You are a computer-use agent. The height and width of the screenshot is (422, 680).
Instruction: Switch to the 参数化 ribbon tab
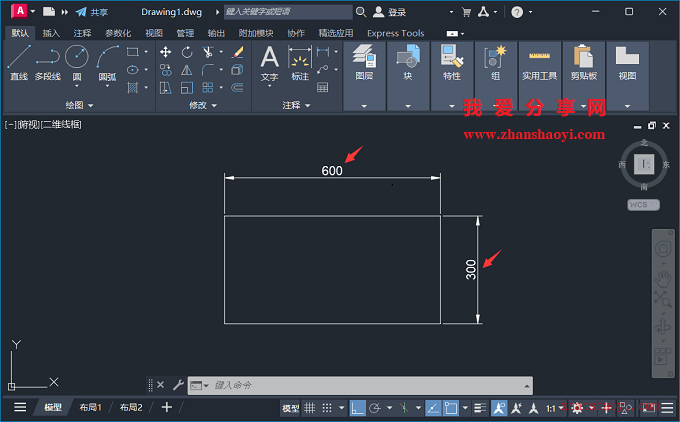[x=118, y=33]
